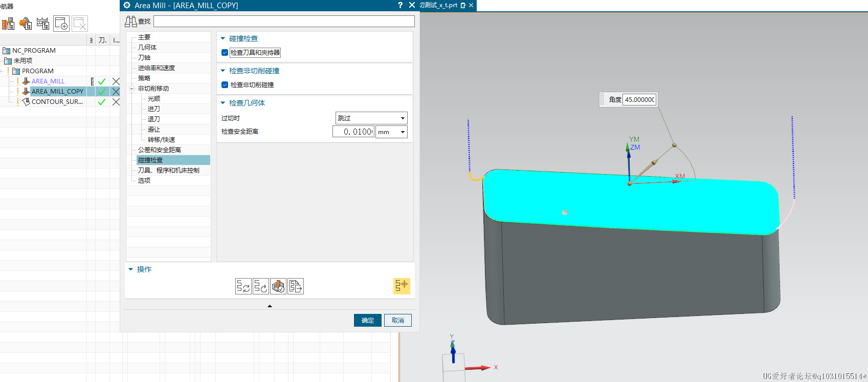The width and height of the screenshot is (868, 382).
Task: Open the program order view icon
Action: pyautogui.click(x=8, y=24)
